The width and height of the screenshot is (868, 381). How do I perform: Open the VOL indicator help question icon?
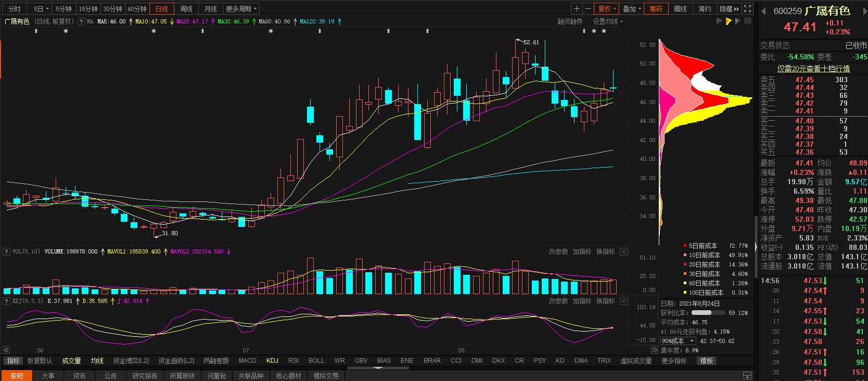[6, 252]
